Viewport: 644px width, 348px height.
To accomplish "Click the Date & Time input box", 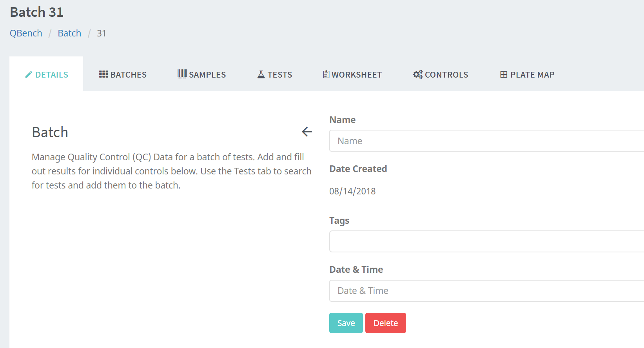I will (486, 291).
